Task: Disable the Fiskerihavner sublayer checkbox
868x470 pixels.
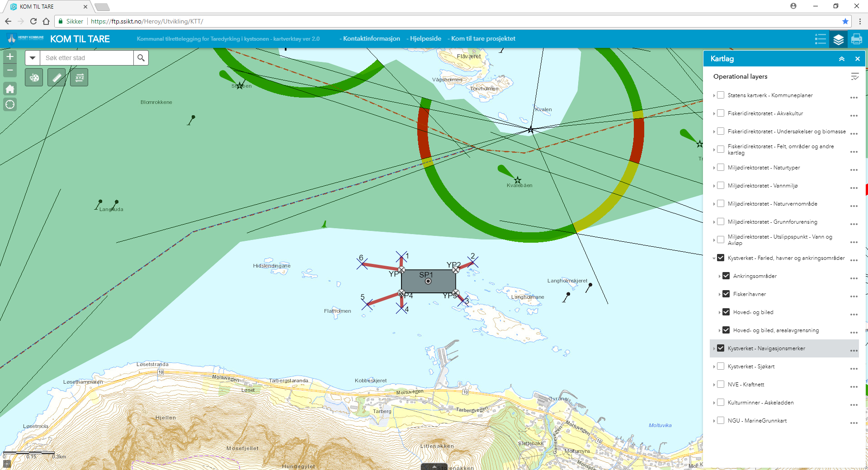Action: click(x=726, y=294)
